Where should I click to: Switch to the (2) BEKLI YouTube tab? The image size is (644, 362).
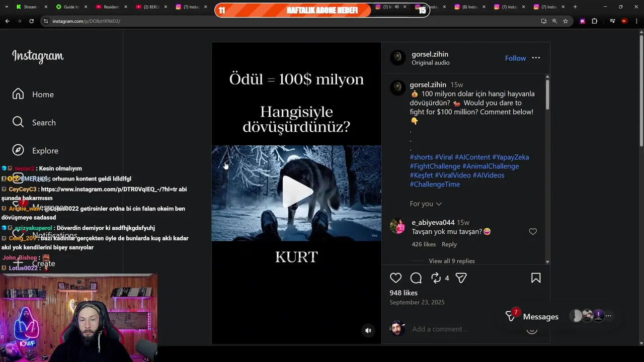pyautogui.click(x=150, y=7)
